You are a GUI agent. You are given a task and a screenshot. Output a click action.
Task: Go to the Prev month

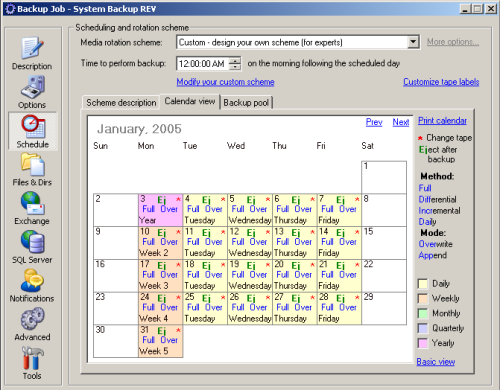tap(374, 122)
